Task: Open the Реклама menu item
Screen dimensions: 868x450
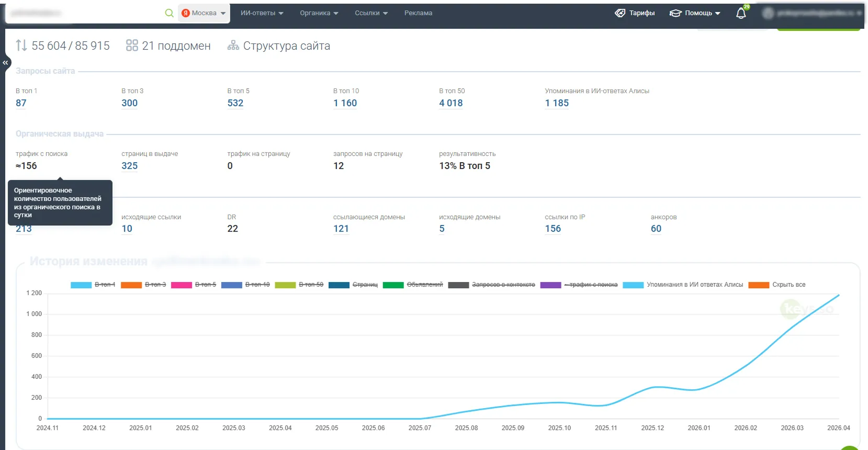Action: (x=418, y=13)
